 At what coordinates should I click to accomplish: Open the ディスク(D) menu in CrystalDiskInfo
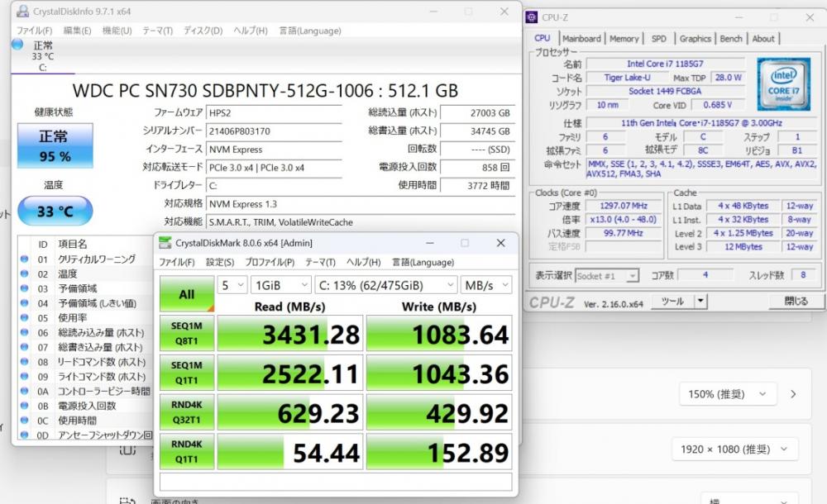tap(203, 31)
